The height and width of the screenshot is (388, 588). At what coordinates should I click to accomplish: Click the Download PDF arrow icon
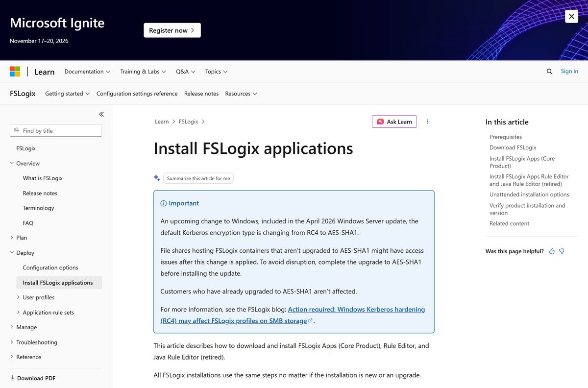pos(13,378)
